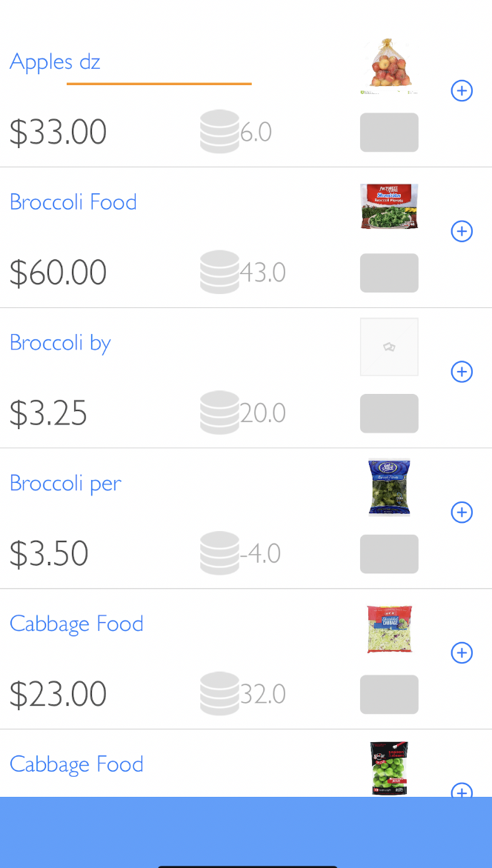Add Broccoli Food using its plus icon
The image size is (492, 868).
coord(462,231)
